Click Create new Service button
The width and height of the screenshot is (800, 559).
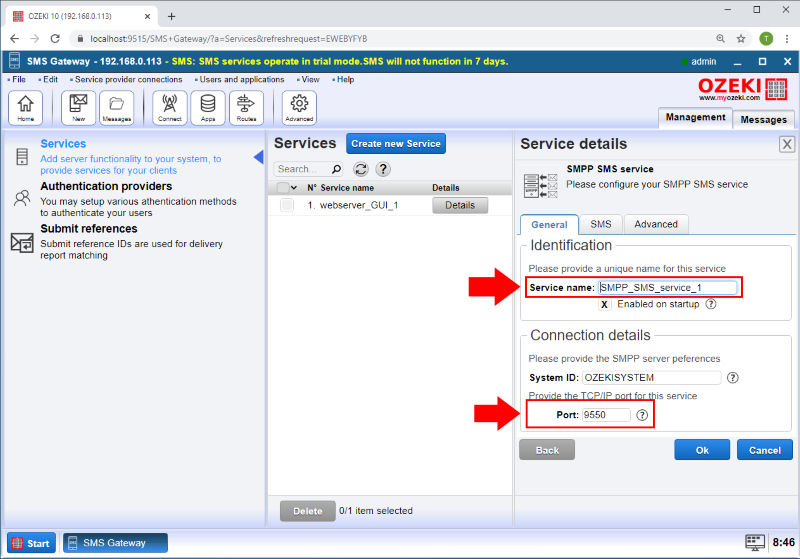[396, 144]
